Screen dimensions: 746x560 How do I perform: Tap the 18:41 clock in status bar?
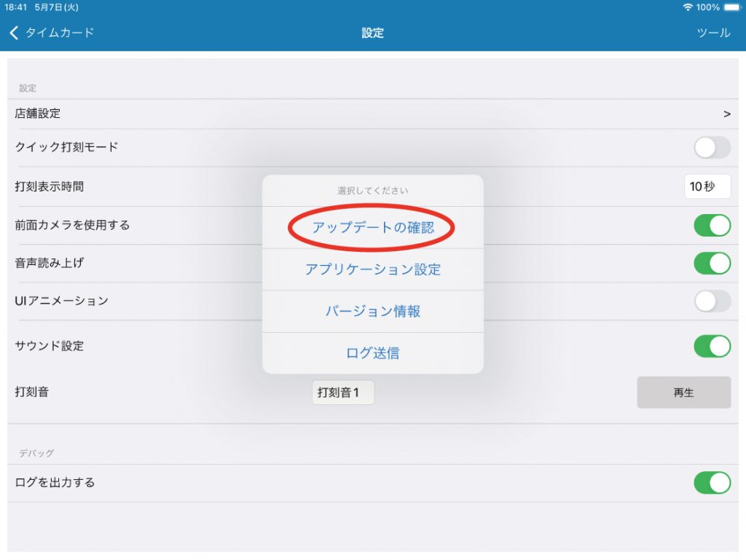(15, 7)
